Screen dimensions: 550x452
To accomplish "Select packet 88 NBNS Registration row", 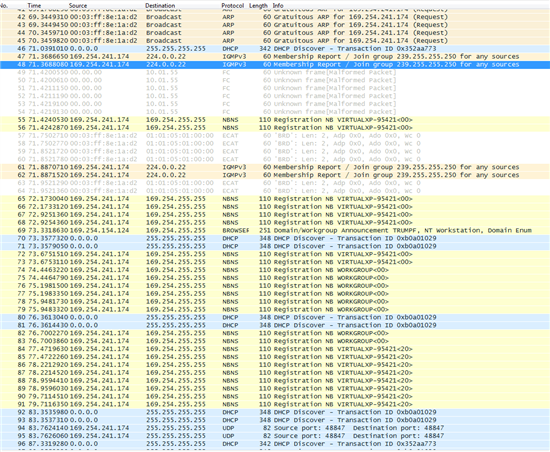I will 275,381.
